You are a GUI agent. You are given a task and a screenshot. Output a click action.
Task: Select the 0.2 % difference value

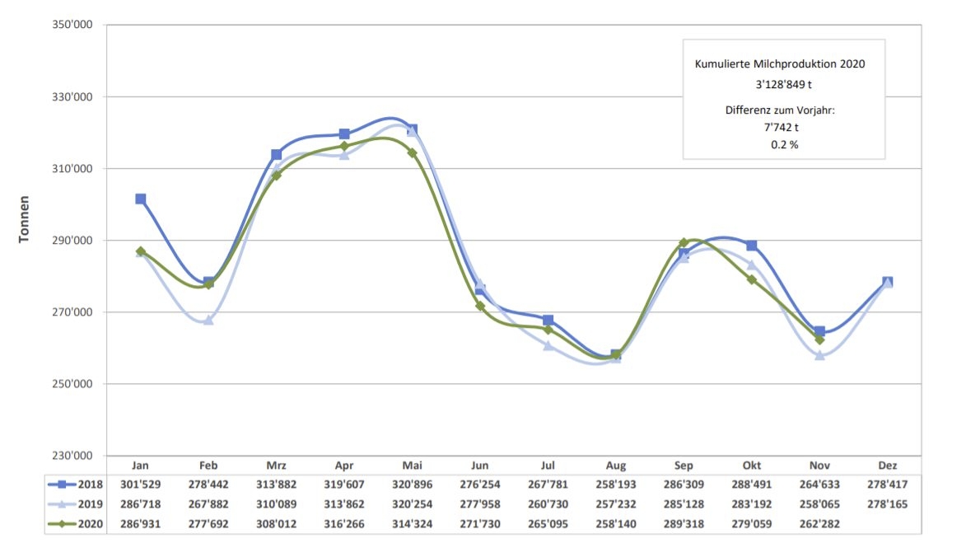click(782, 143)
